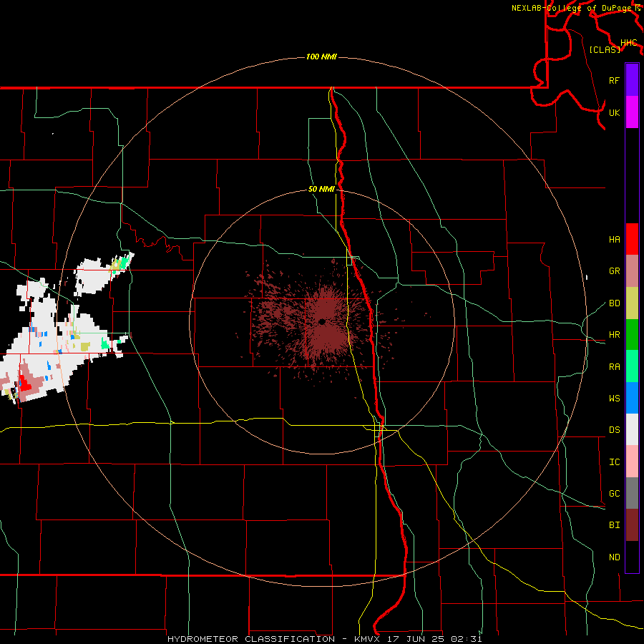The image size is (644, 644).
Task: Click the DS white legend swatch
Action: pyautogui.click(x=632, y=429)
